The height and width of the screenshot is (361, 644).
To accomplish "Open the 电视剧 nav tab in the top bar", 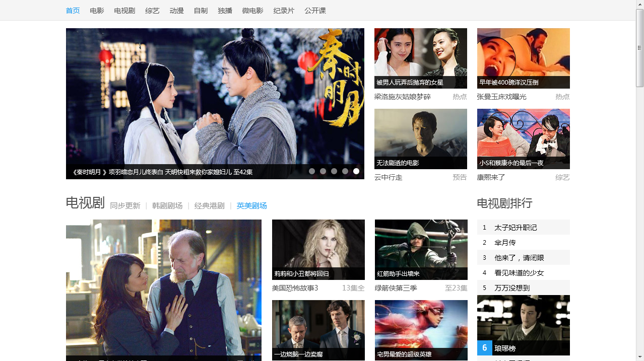I will click(124, 11).
